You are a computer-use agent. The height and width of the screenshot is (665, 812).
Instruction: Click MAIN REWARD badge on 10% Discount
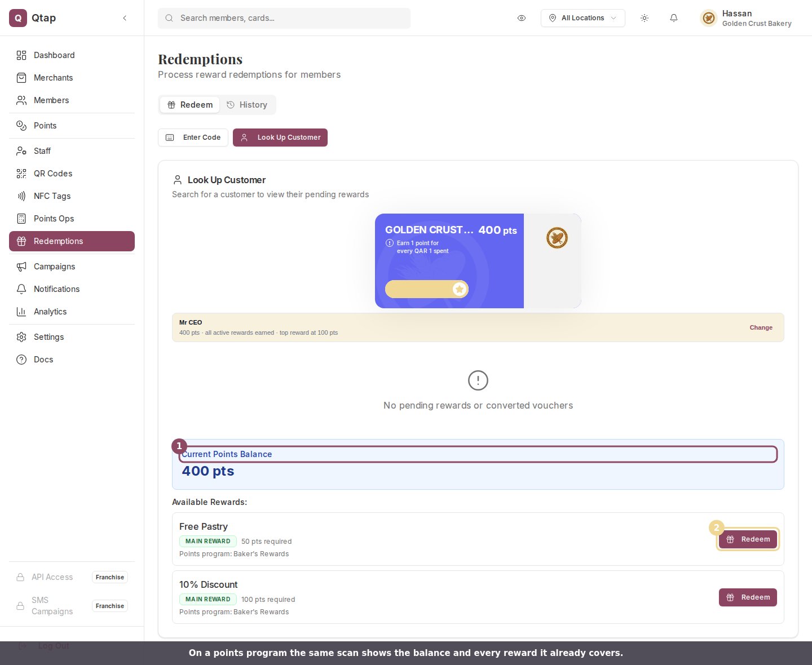pyautogui.click(x=208, y=599)
